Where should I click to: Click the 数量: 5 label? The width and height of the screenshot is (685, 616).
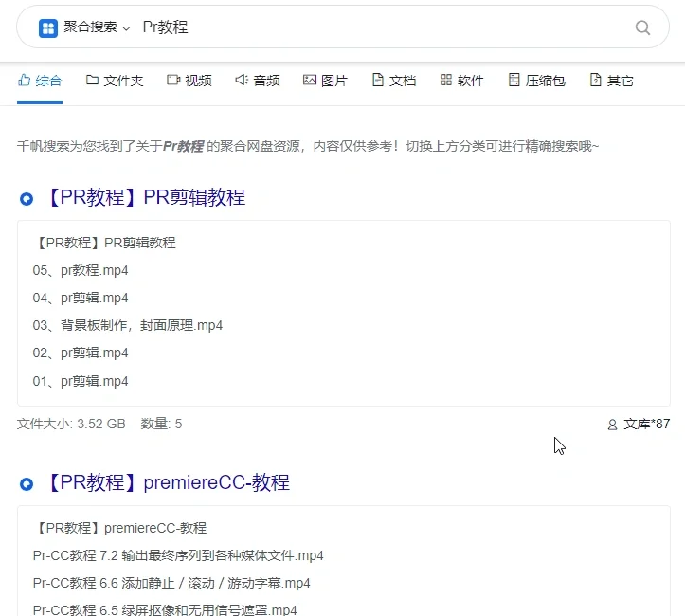pyautogui.click(x=161, y=424)
